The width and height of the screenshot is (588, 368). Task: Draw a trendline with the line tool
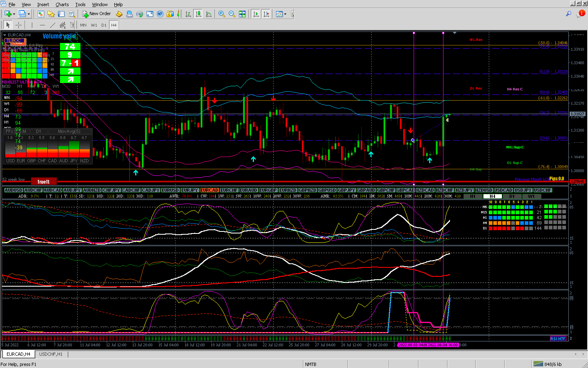coord(52,25)
